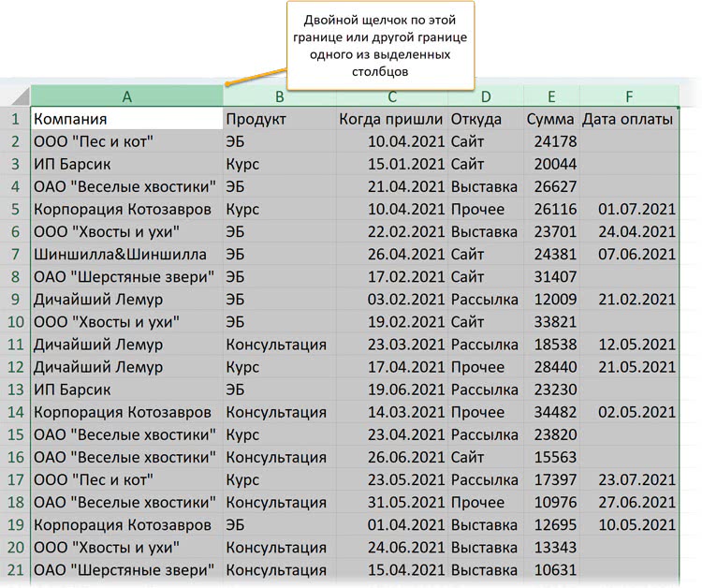Click the 'Когда пришли' header cell

click(x=392, y=119)
